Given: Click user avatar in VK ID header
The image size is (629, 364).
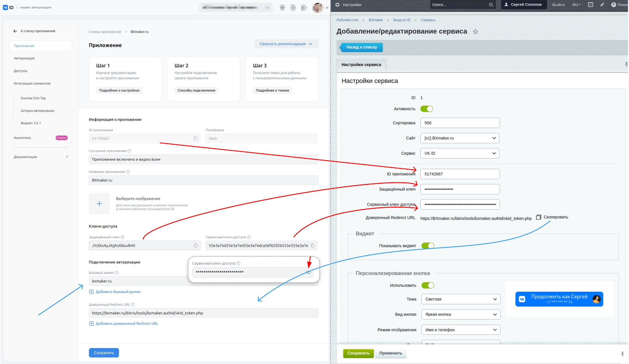Looking at the screenshot, I should point(318,7).
